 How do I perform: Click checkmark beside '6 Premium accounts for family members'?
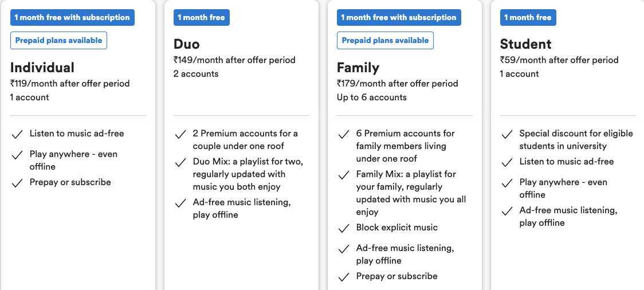tap(343, 134)
